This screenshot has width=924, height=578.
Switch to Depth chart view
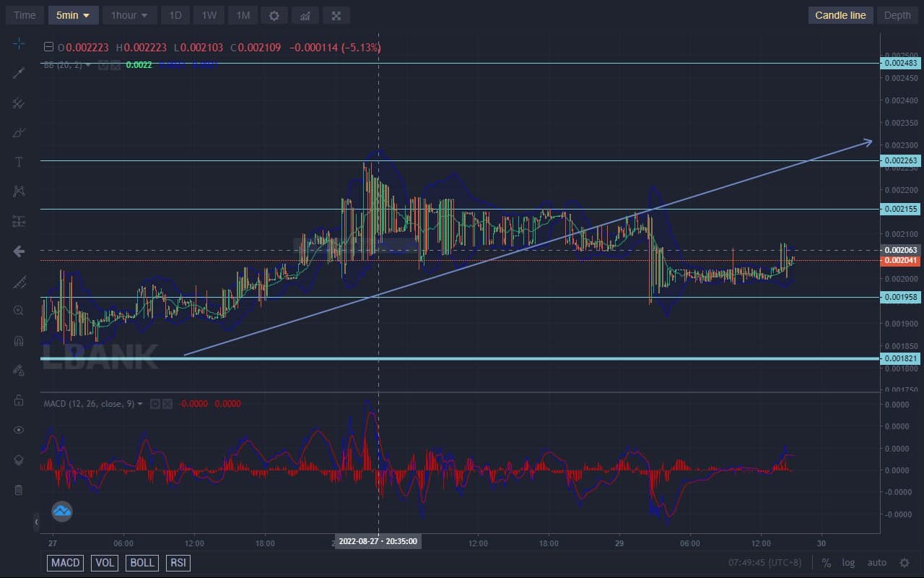point(897,15)
